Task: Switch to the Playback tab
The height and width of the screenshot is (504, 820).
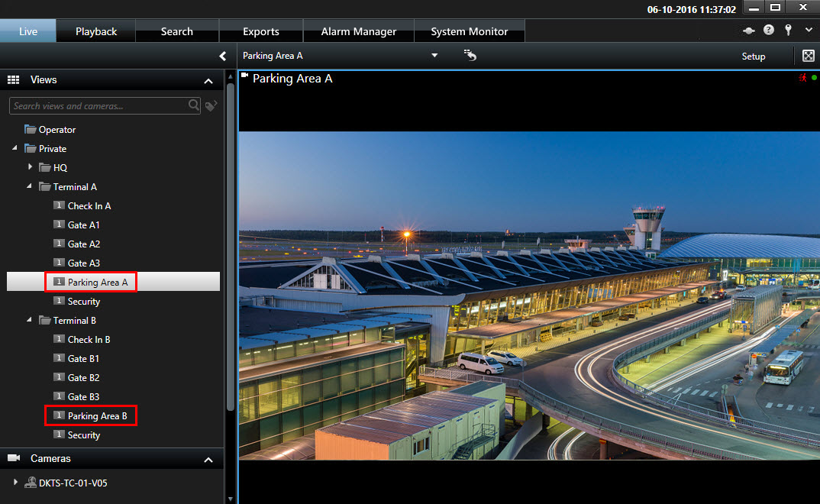Action: click(x=96, y=31)
